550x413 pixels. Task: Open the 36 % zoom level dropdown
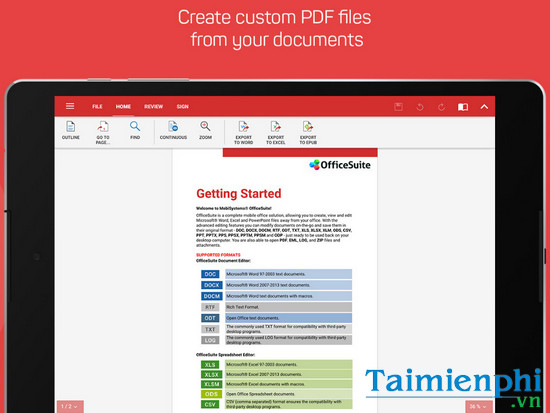pyautogui.click(x=479, y=406)
